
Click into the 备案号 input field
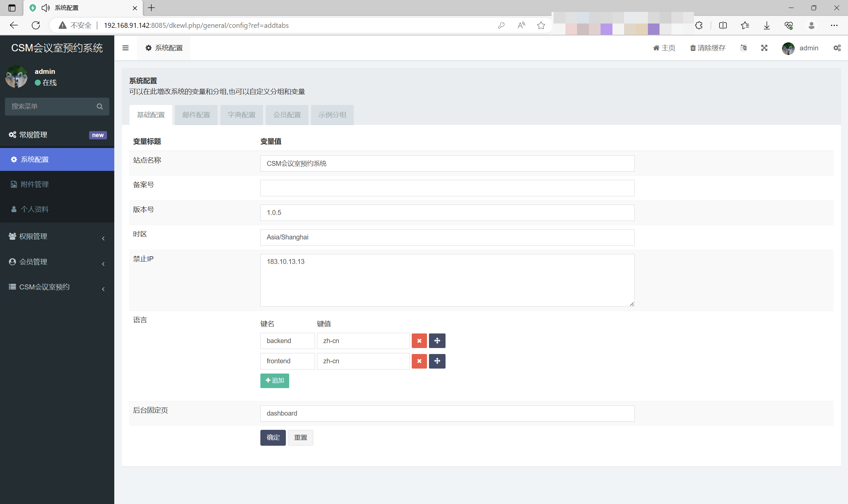point(447,188)
